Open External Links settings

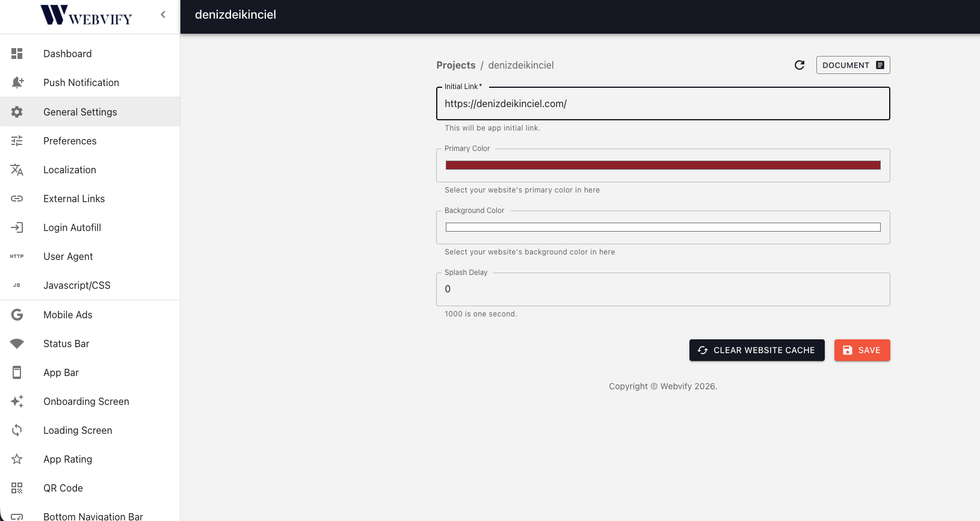(90, 199)
